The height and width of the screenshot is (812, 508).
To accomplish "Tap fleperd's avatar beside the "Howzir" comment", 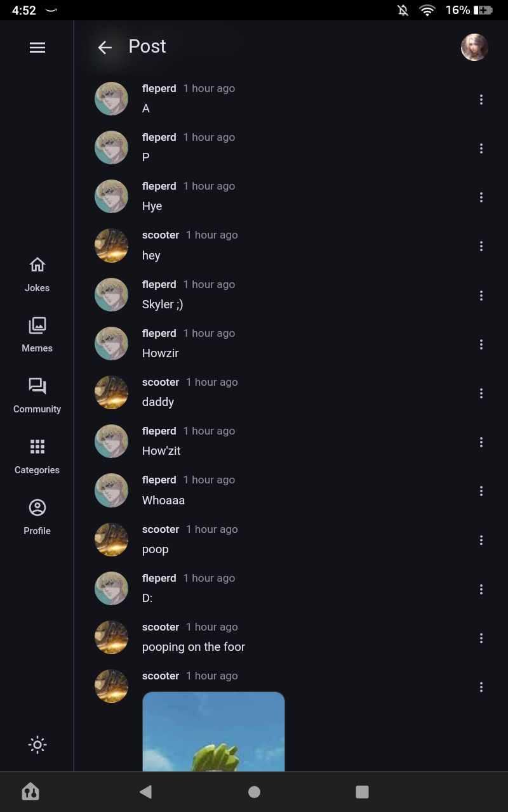I will pyautogui.click(x=111, y=344).
